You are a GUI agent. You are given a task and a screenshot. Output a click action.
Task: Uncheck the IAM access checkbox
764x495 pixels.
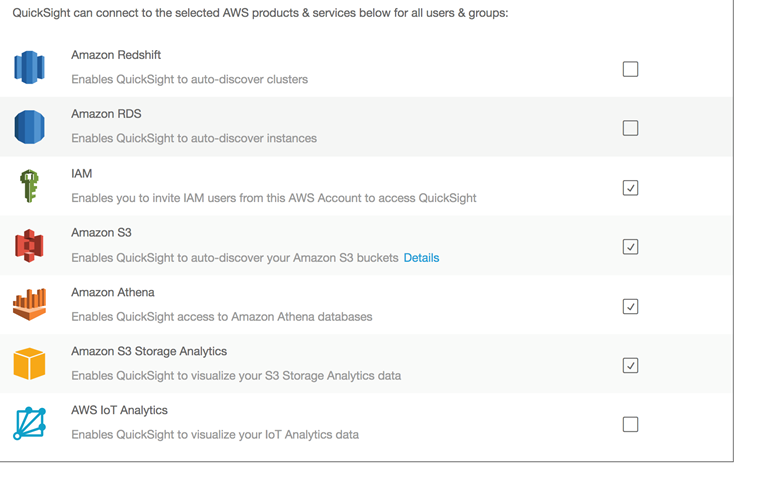pos(630,187)
